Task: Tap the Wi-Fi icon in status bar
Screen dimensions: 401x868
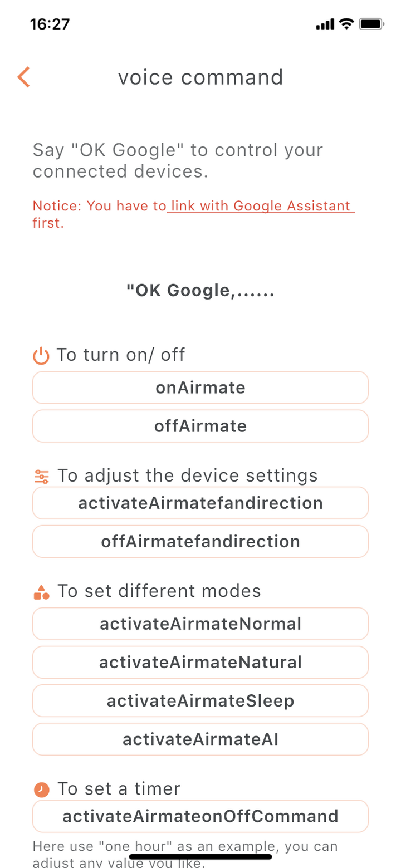Action: click(346, 24)
